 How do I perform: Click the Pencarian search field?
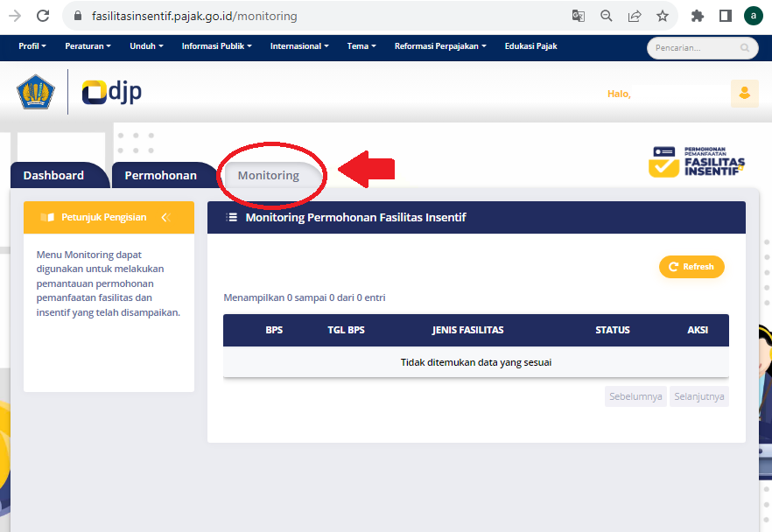coord(696,48)
